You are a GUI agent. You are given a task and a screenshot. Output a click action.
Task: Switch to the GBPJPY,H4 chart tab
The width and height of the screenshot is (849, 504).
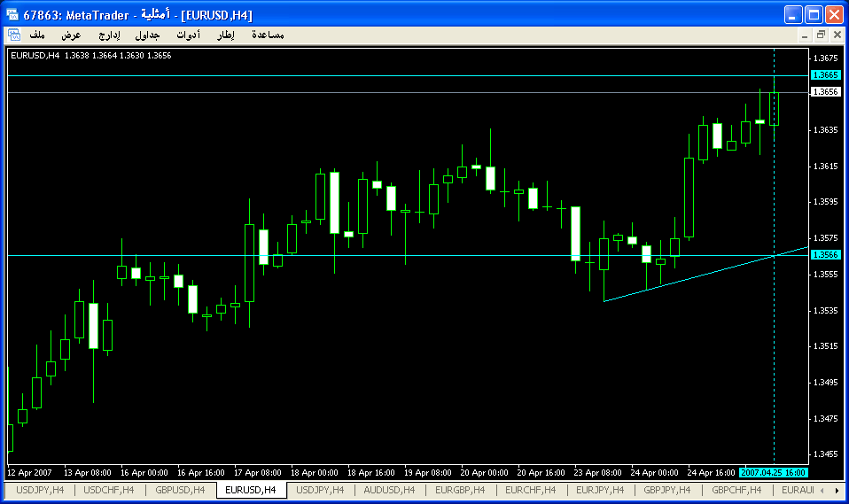pos(667,490)
